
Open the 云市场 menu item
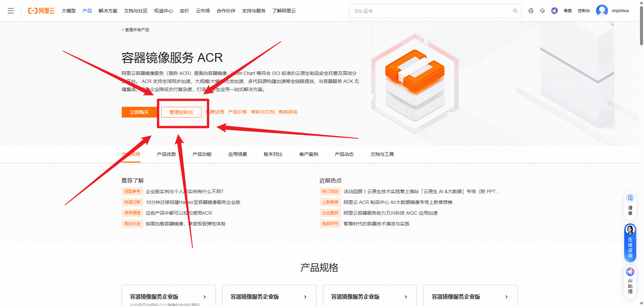(203, 11)
